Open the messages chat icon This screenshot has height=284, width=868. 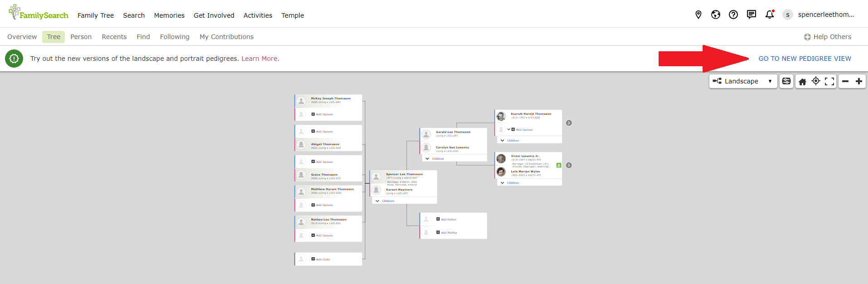[752, 15]
